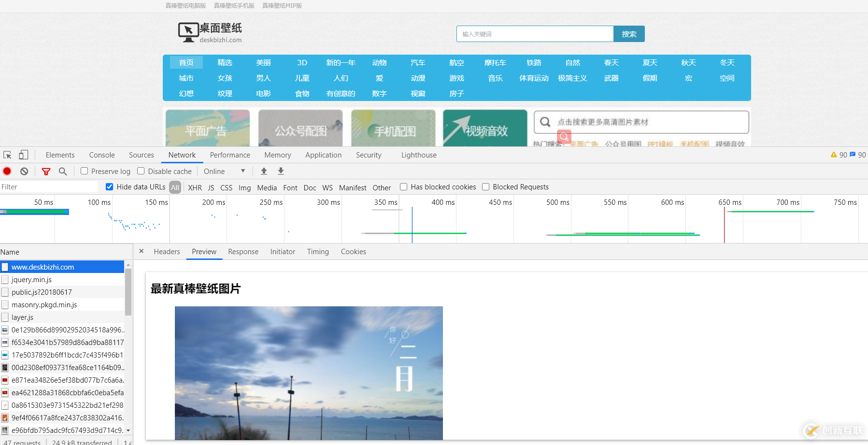This screenshot has height=445, width=868.
Task: Open the Headers tab
Action: 167,252
